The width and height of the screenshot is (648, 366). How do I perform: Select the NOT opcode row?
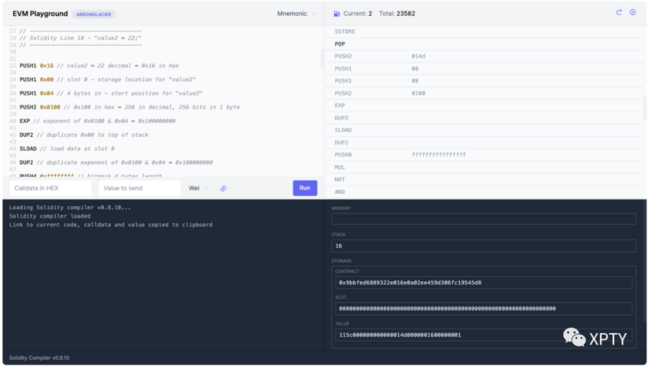click(485, 179)
